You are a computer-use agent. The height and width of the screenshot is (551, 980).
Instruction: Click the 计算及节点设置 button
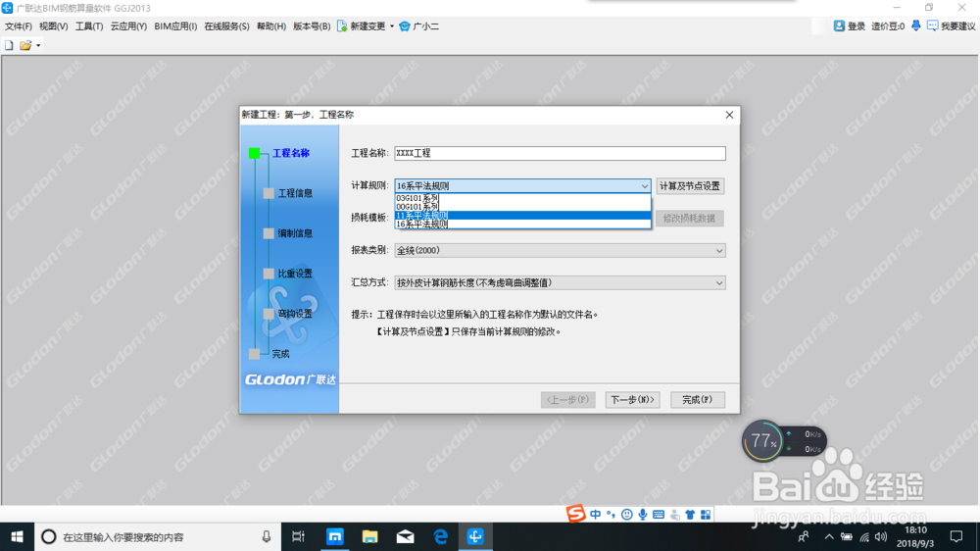[690, 185]
